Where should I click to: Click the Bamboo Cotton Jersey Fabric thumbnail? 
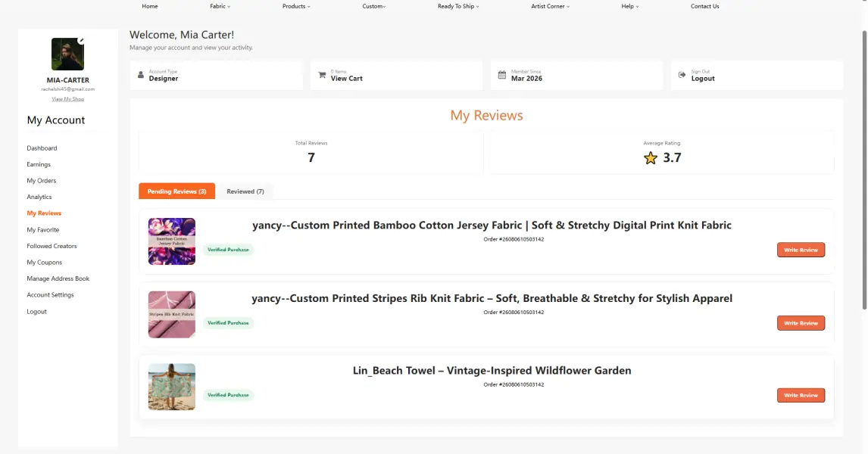click(x=172, y=241)
